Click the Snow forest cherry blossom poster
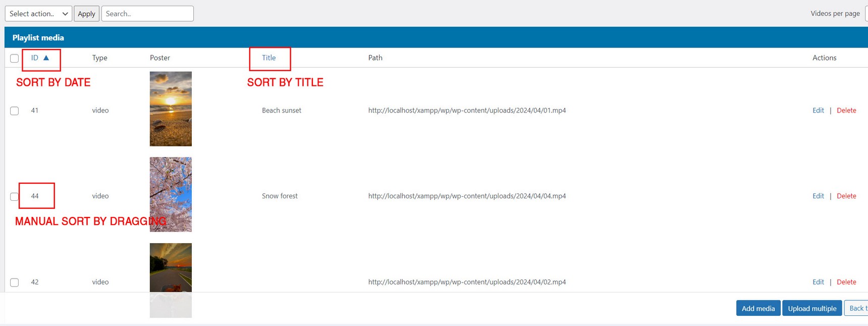 pyautogui.click(x=171, y=194)
